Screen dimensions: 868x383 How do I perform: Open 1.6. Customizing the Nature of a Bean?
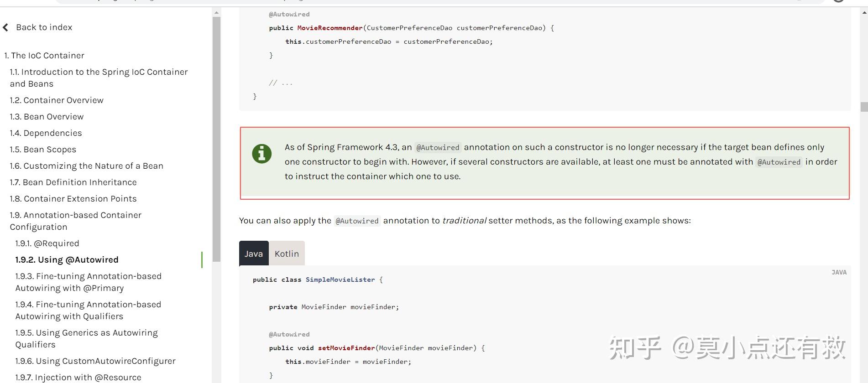87,166
